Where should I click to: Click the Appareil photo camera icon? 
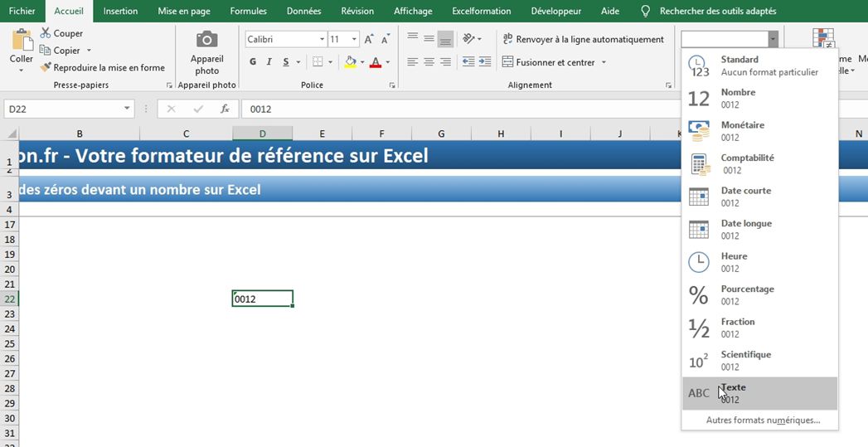(206, 41)
